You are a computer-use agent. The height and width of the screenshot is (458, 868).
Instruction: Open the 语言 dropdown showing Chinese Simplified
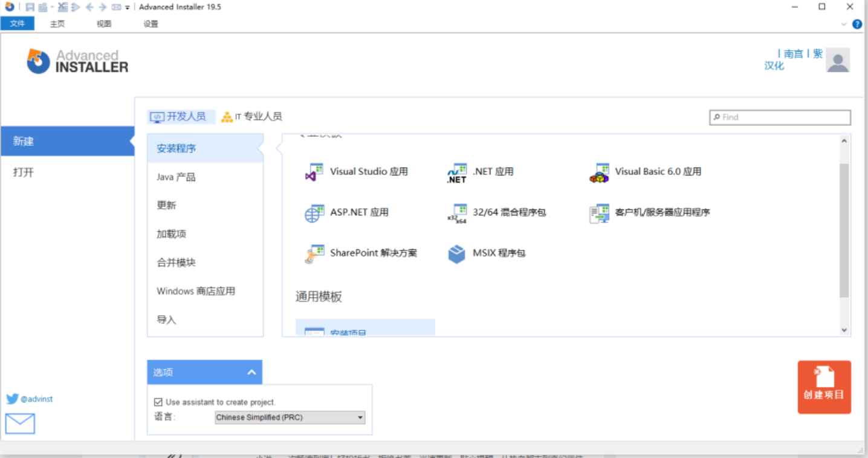click(361, 417)
